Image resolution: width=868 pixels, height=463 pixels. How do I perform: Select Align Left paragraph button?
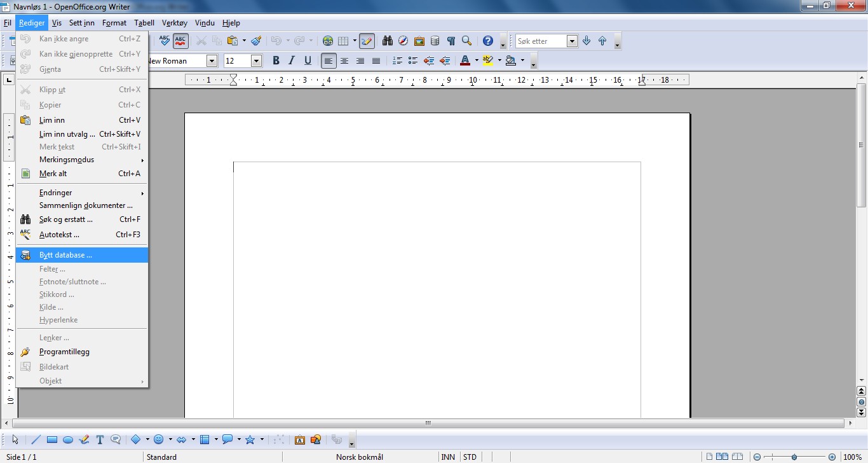pos(329,61)
